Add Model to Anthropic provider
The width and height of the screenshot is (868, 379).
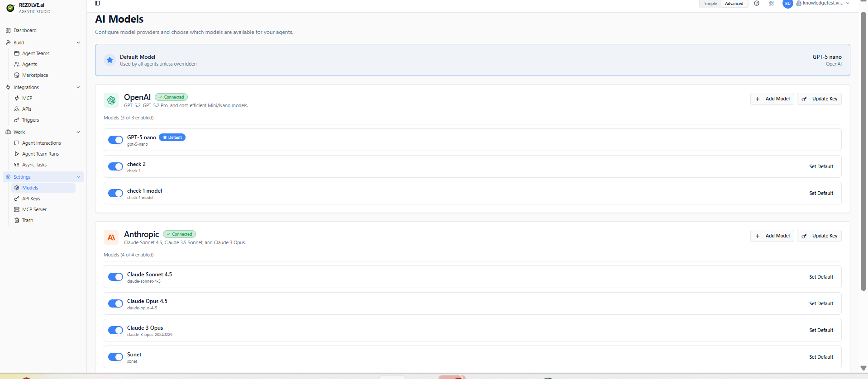pyautogui.click(x=772, y=236)
